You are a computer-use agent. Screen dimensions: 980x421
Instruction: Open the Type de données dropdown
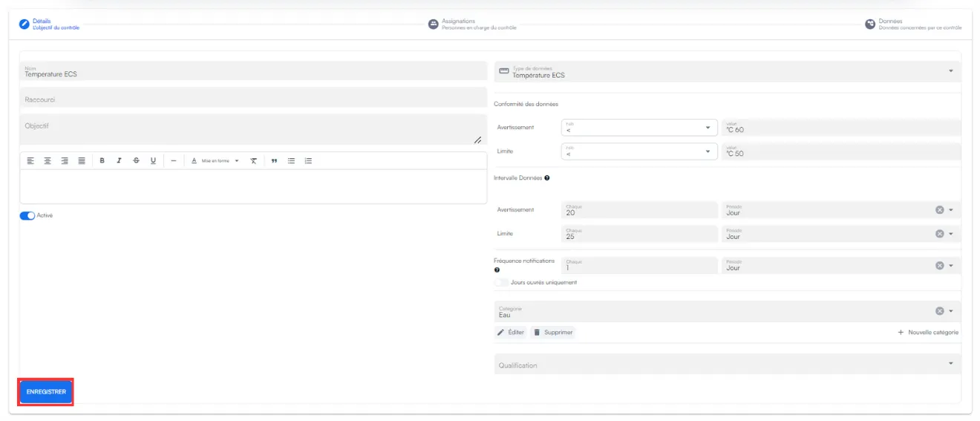click(x=728, y=71)
